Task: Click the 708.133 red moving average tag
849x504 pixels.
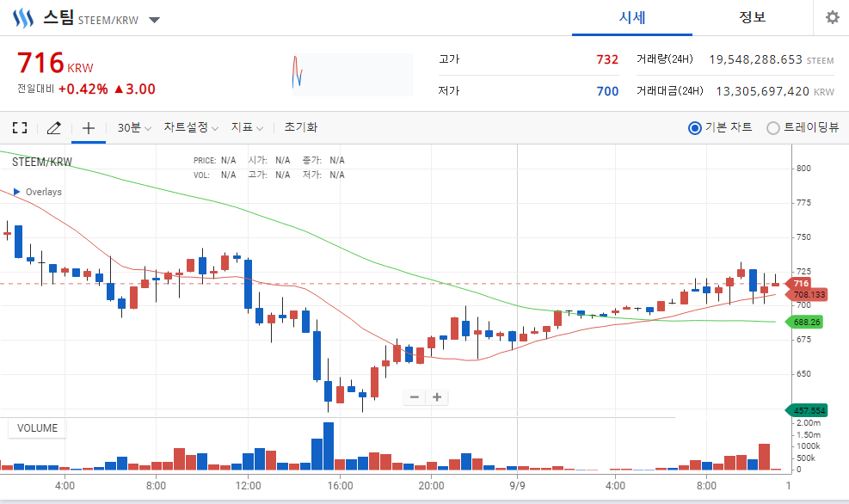Action: click(808, 294)
